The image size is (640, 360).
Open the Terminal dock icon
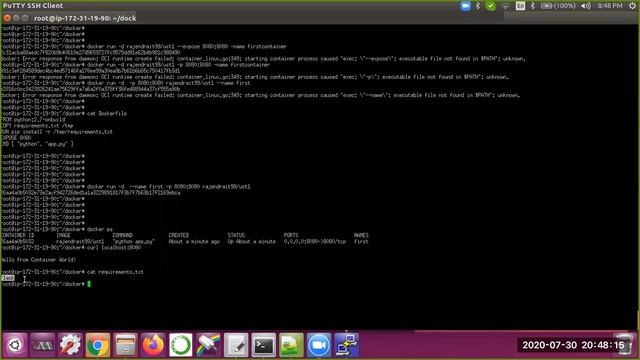(264, 345)
